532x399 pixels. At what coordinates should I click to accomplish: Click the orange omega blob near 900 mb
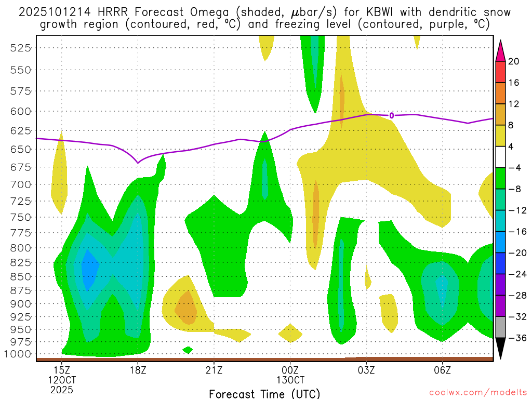185,308
